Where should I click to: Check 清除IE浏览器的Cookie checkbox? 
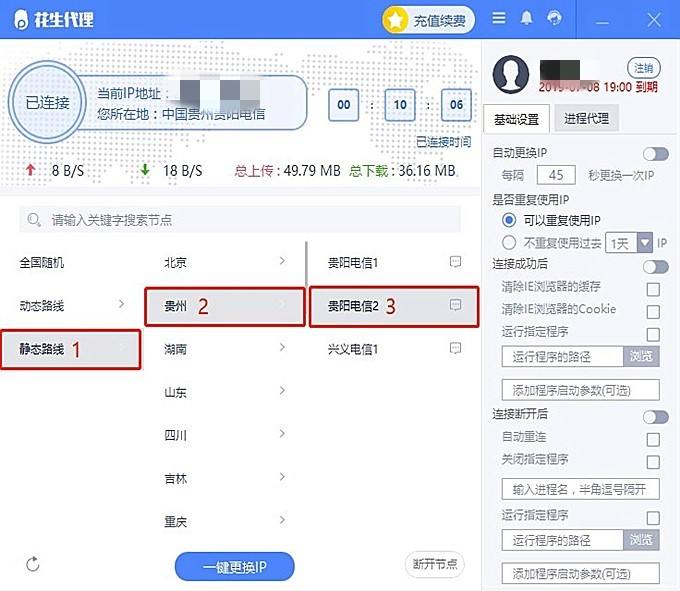(x=653, y=312)
